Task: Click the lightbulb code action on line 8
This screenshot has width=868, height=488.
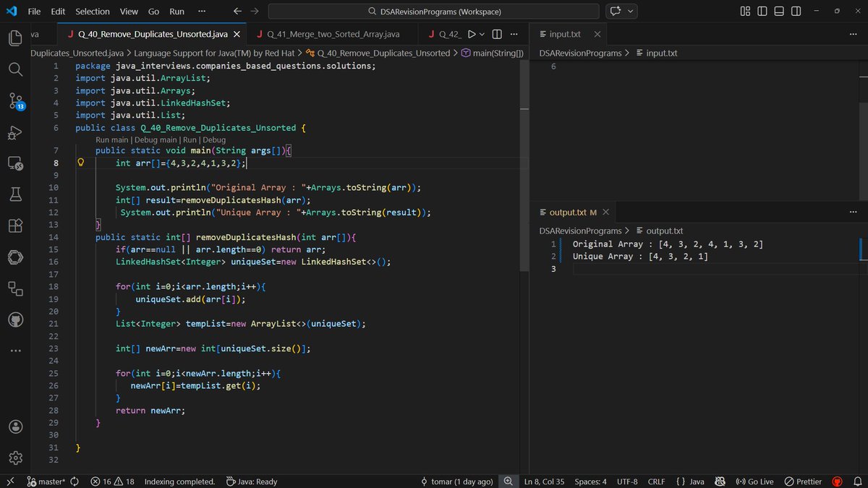Action: click(81, 163)
